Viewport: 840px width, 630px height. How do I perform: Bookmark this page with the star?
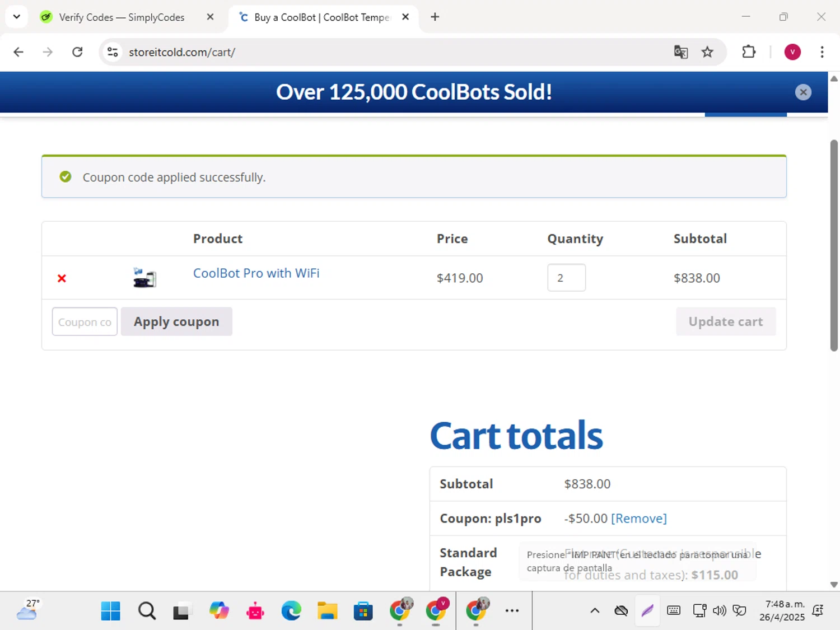[707, 52]
